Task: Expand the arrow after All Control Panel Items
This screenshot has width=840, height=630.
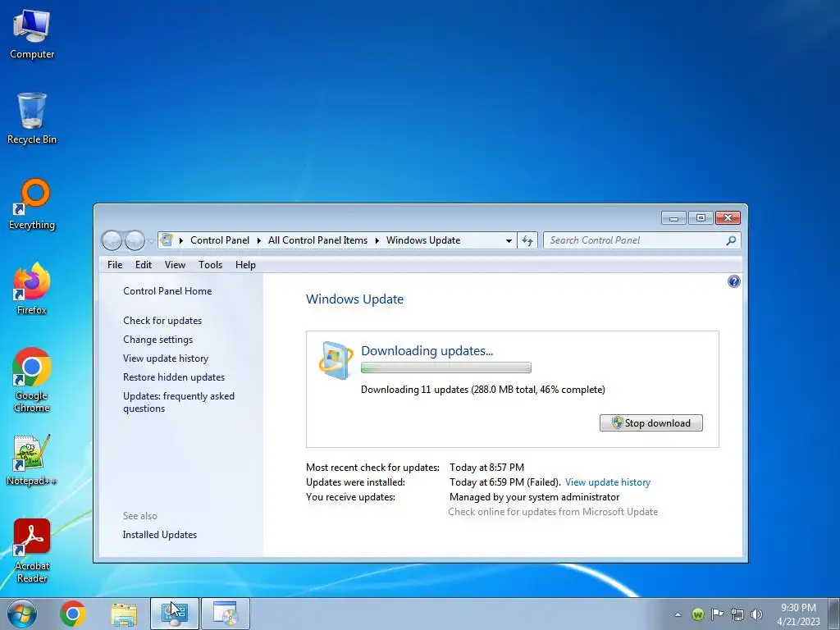Action: click(377, 240)
